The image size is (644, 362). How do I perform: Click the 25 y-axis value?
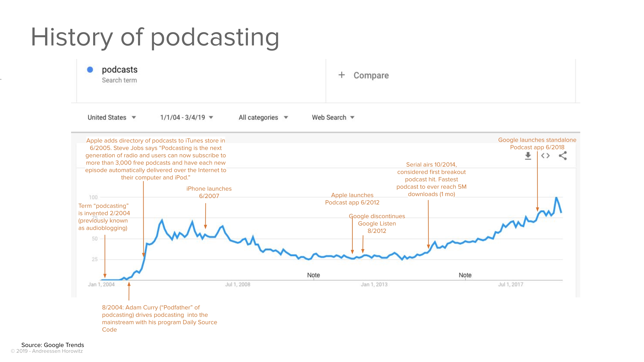[x=95, y=259]
